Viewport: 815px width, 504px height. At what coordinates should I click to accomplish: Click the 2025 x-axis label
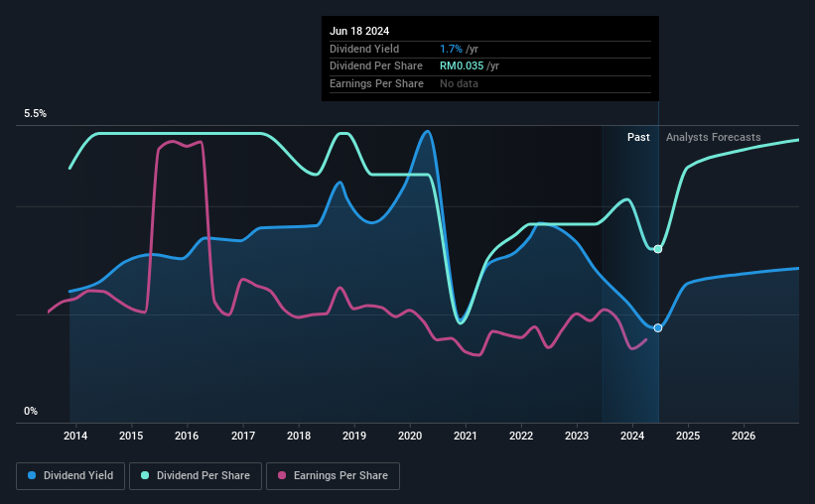click(688, 436)
